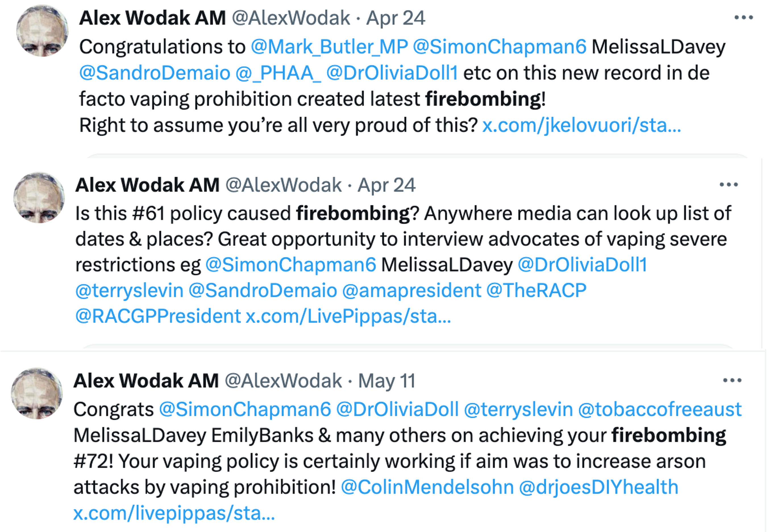Open the @Mark_Butler_MP mention
This screenshot has height=532, width=769.
329,46
